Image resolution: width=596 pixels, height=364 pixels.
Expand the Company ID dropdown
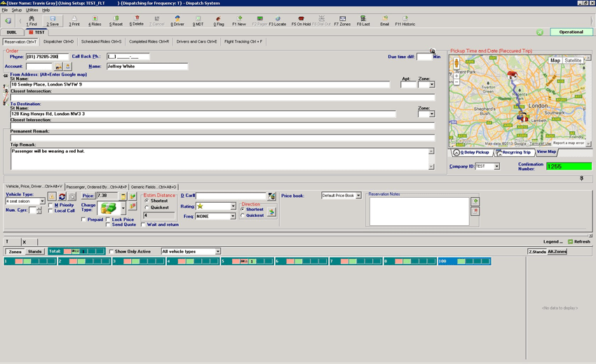tap(496, 167)
